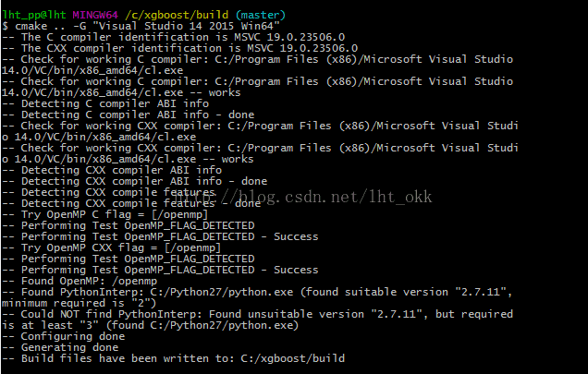Click the (master) branch indicator

point(261,15)
